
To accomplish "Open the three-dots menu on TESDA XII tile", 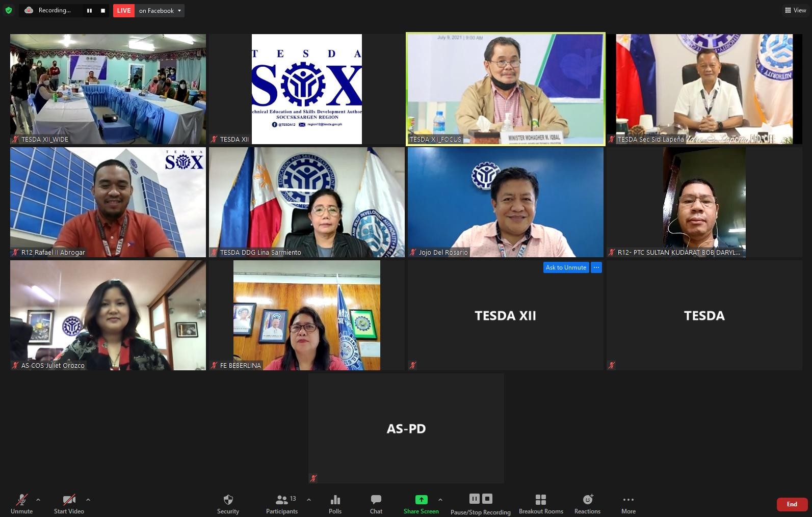I will [596, 267].
